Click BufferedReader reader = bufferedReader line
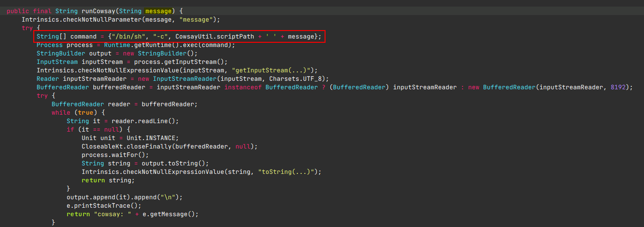 [125, 104]
